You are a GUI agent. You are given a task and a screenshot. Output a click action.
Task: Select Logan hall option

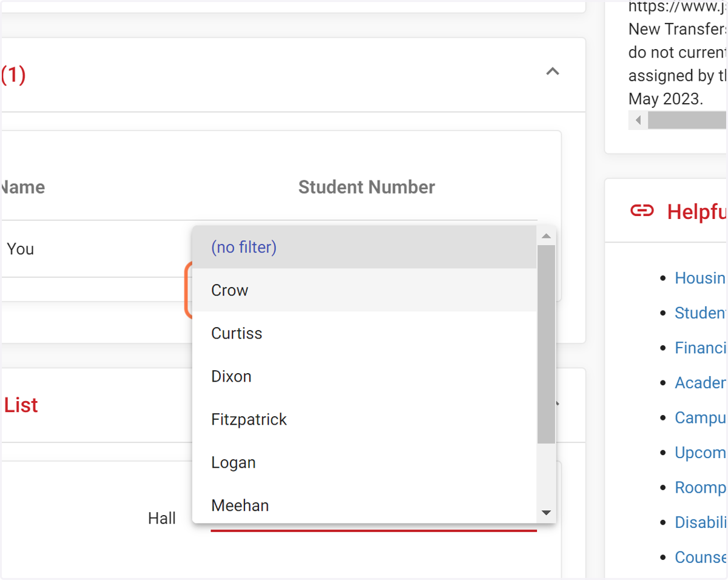point(364,462)
